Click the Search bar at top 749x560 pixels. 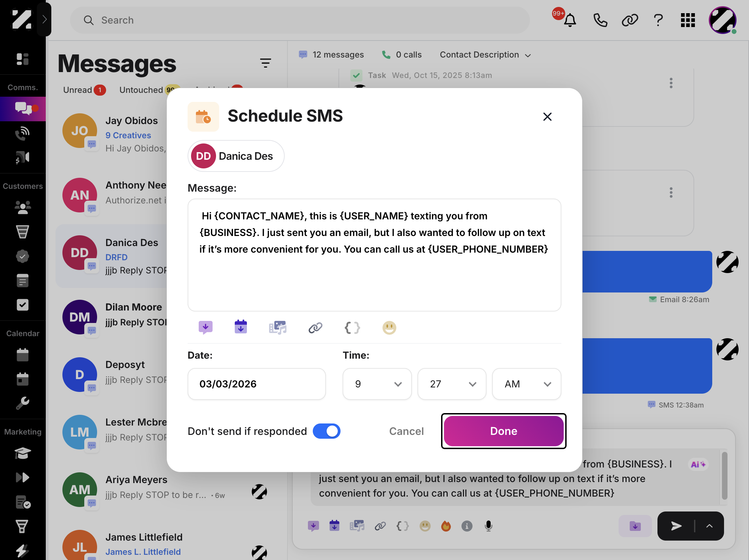300,20
